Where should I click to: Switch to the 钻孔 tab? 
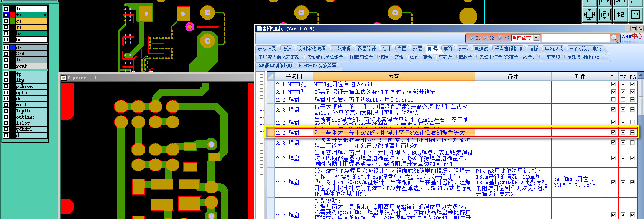(386, 49)
